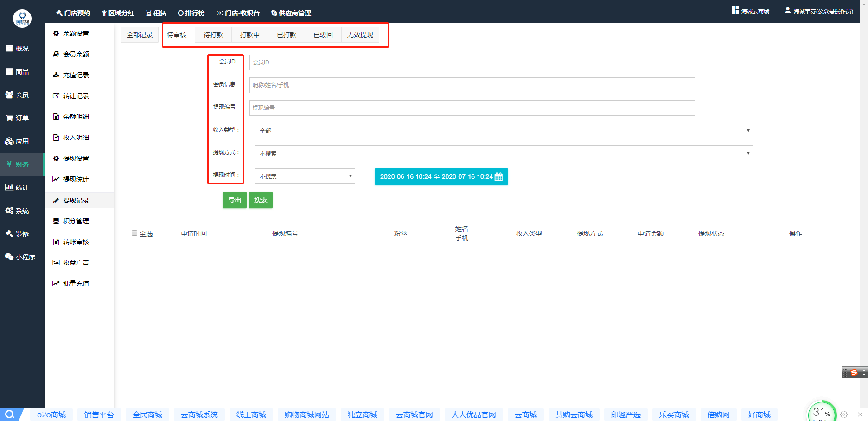Open 门店预约 top menu
Image resolution: width=868 pixels, height=421 pixels.
coord(73,13)
